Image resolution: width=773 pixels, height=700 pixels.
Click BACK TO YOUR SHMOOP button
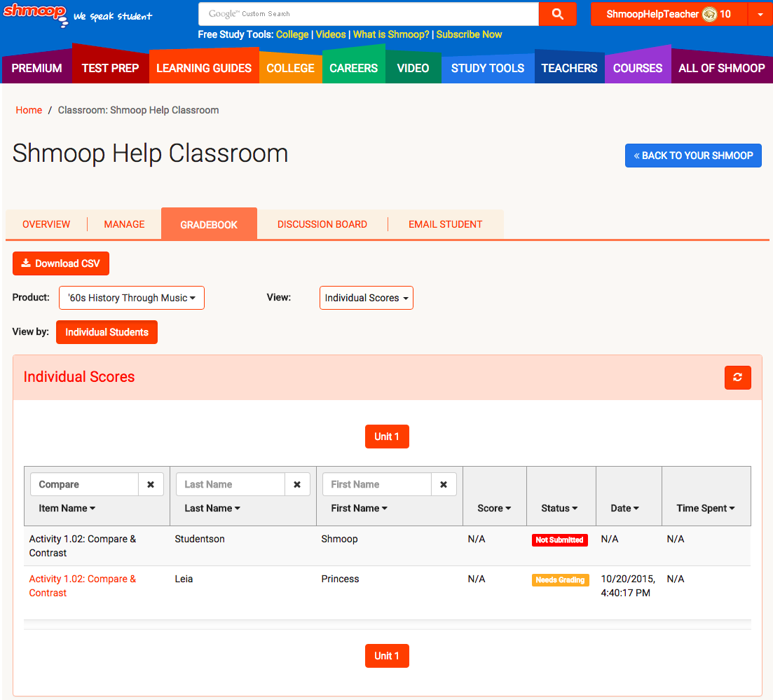[693, 156]
